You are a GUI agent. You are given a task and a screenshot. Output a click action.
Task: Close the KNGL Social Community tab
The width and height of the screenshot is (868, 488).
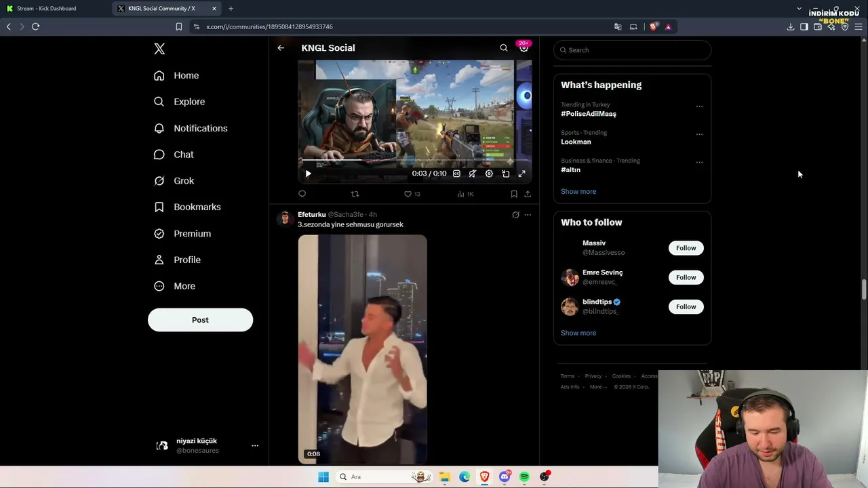214,9
